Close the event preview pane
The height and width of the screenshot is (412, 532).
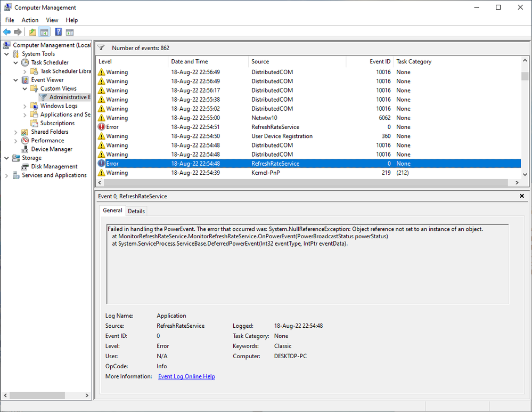click(522, 196)
